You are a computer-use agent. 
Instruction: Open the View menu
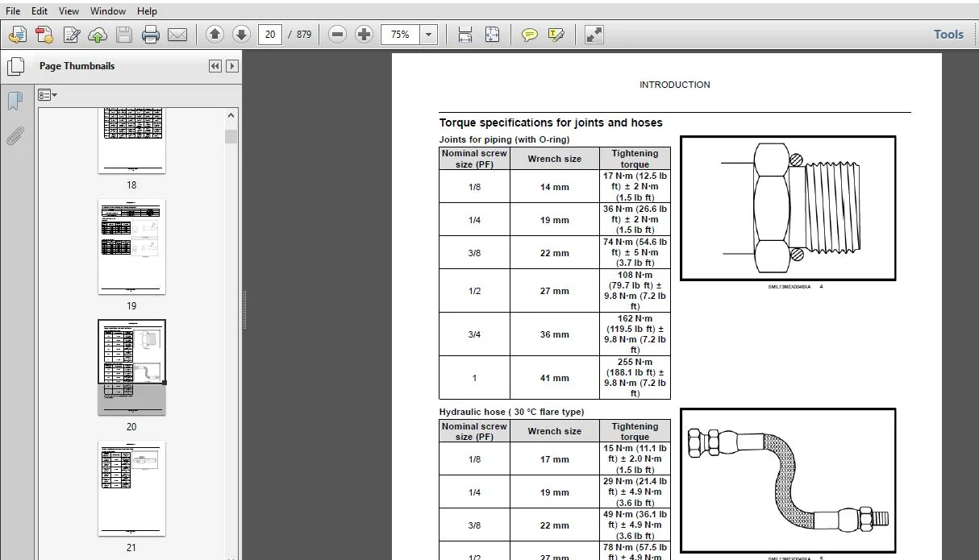click(x=69, y=11)
